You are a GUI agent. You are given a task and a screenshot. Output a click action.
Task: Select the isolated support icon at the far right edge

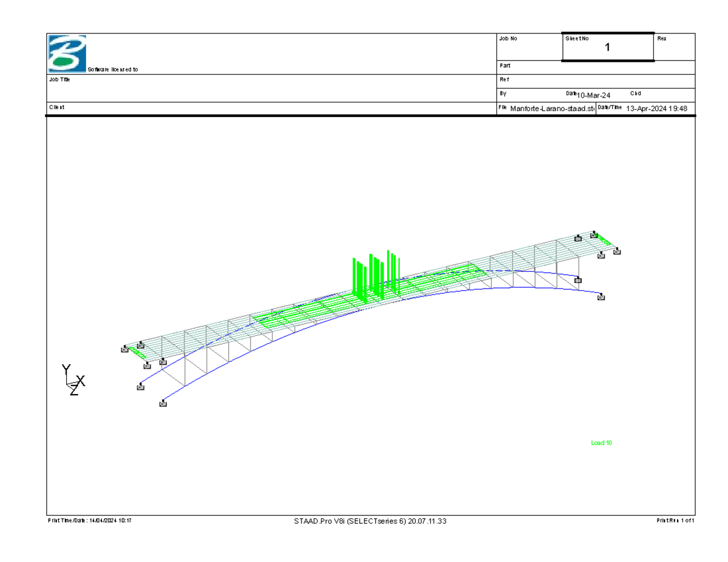pos(616,253)
